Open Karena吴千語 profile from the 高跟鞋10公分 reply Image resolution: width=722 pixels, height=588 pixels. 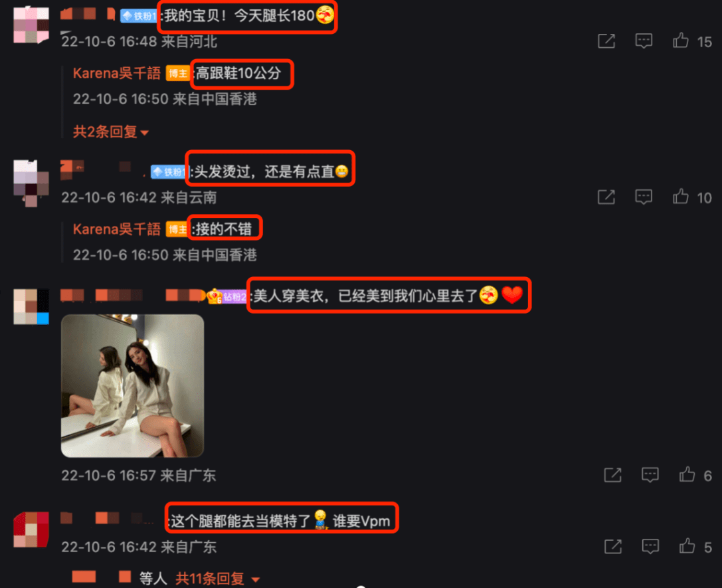tap(116, 73)
